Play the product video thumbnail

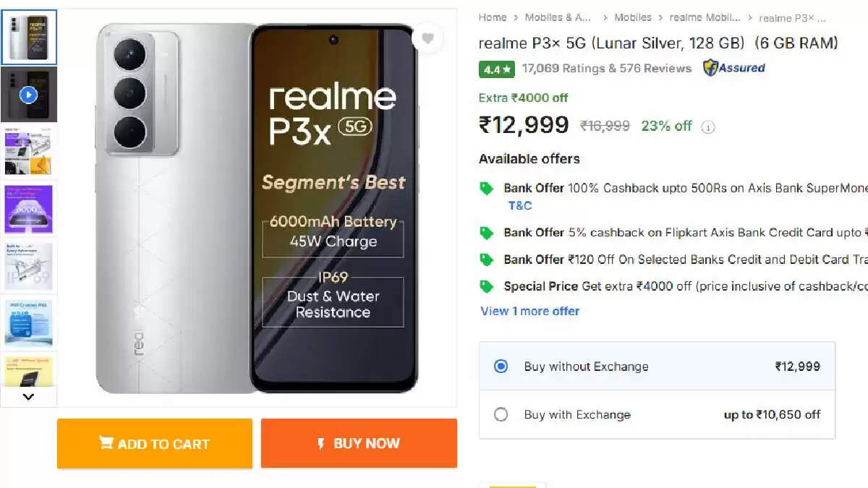[x=29, y=94]
